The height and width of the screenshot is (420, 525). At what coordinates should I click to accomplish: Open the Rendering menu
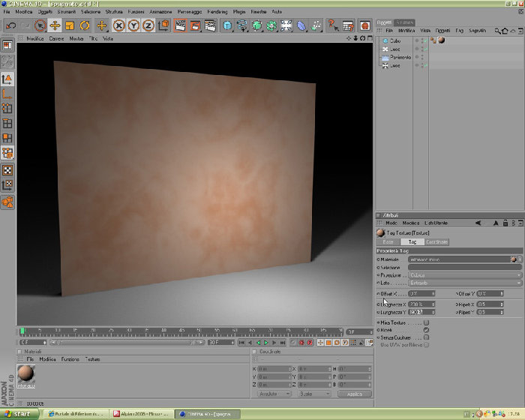pyautogui.click(x=217, y=12)
